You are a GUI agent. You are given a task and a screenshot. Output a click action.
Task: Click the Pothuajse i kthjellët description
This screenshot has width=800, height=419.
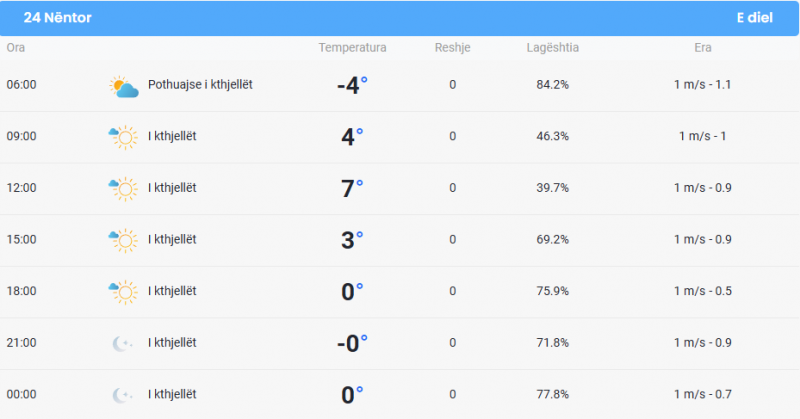[200, 85]
